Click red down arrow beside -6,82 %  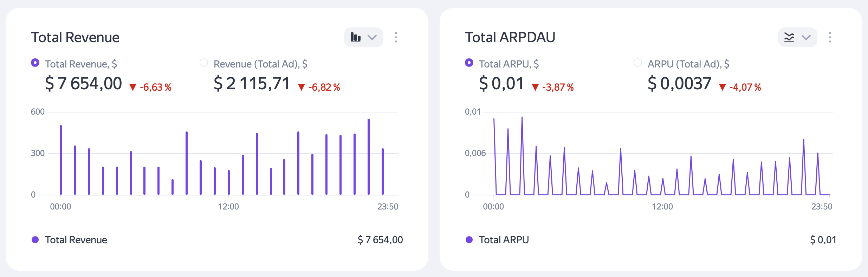tap(301, 87)
